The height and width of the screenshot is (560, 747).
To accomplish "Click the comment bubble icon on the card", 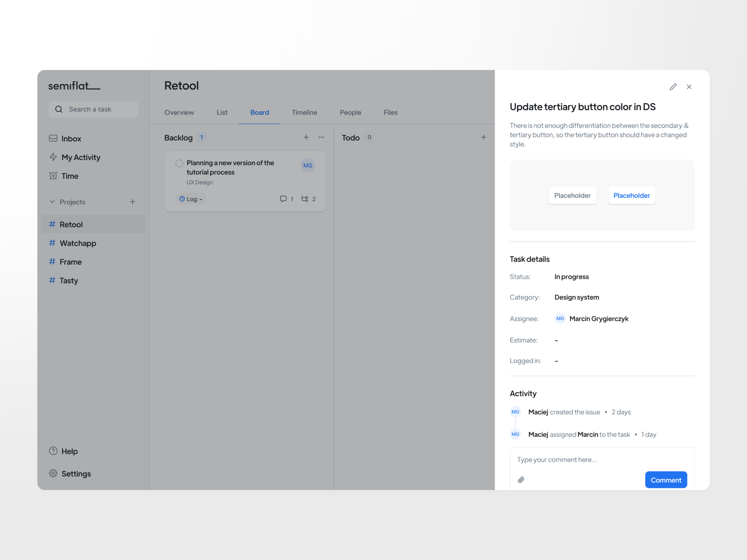I will pos(284,198).
